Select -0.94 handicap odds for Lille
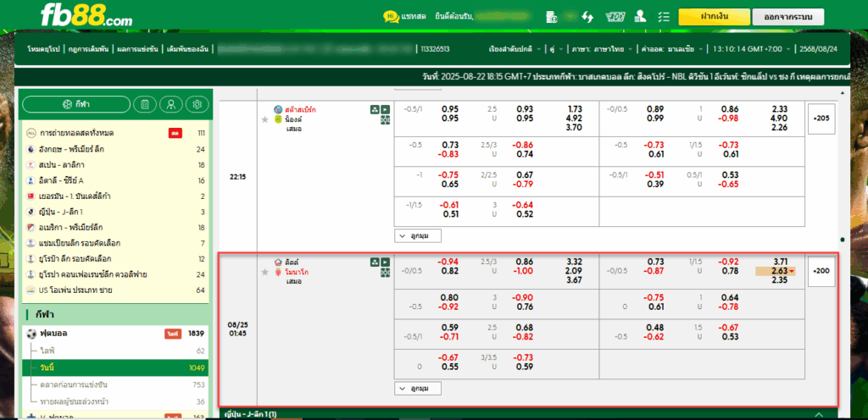 coord(448,262)
